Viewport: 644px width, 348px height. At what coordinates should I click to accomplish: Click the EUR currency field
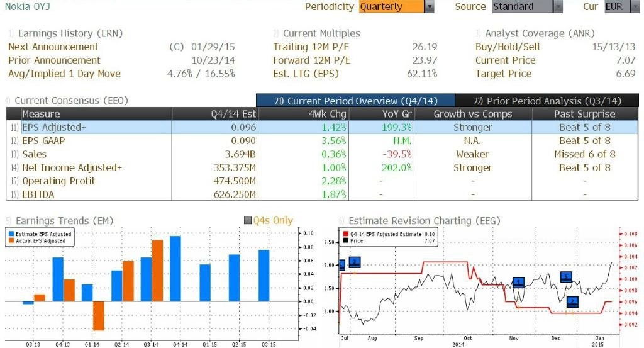pos(616,6)
